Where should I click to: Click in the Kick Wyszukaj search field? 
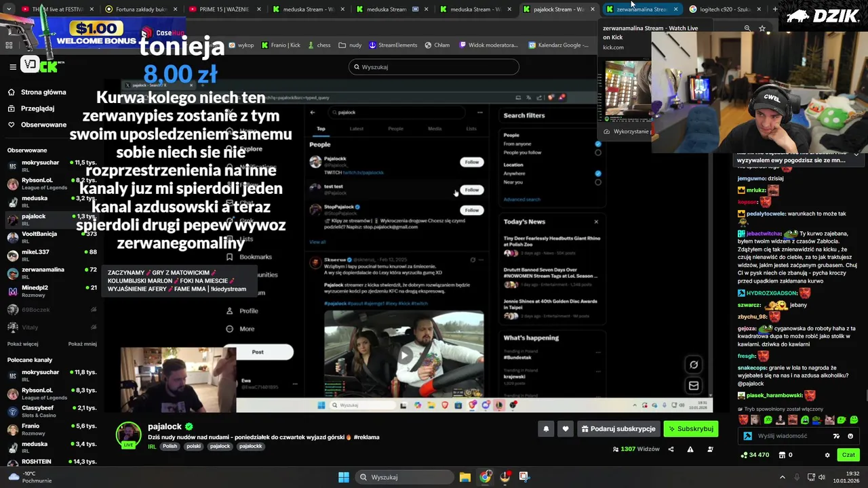pyautogui.click(x=434, y=67)
